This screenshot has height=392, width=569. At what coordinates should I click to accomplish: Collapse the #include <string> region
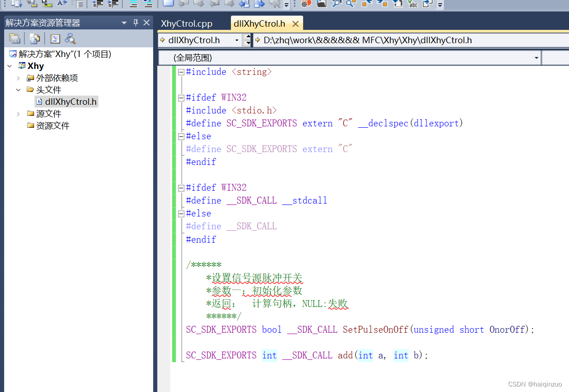click(181, 72)
